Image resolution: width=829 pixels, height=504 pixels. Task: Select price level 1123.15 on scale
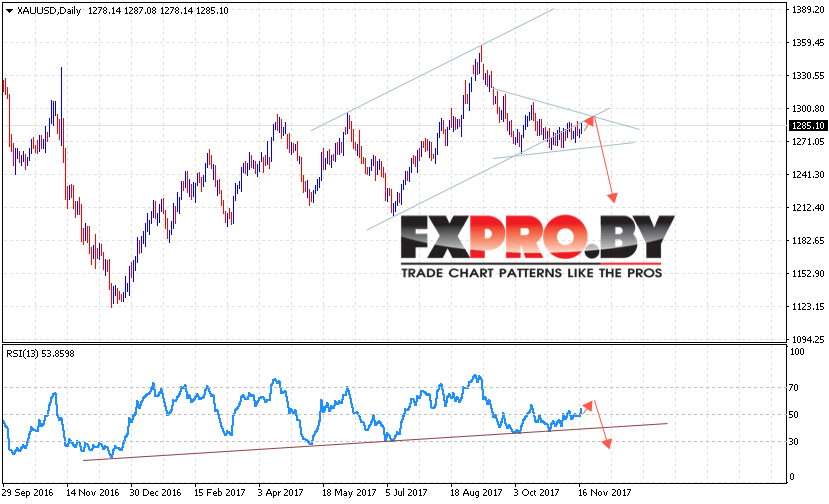point(808,306)
